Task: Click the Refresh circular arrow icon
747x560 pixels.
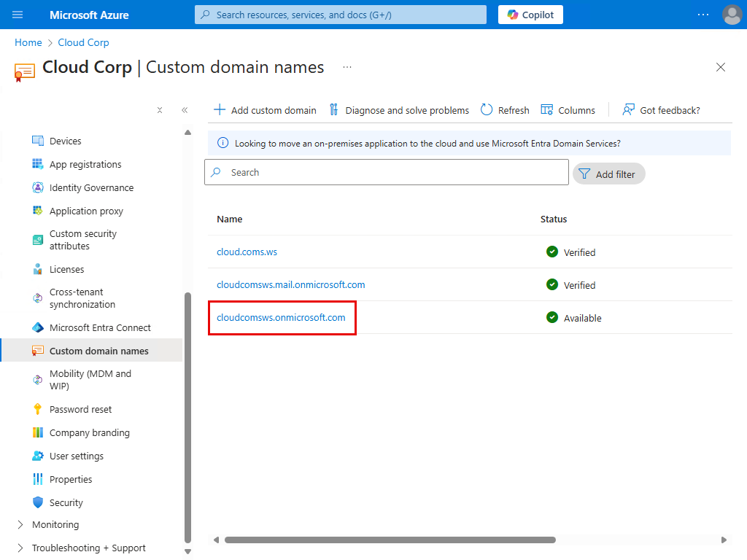Action: (487, 110)
